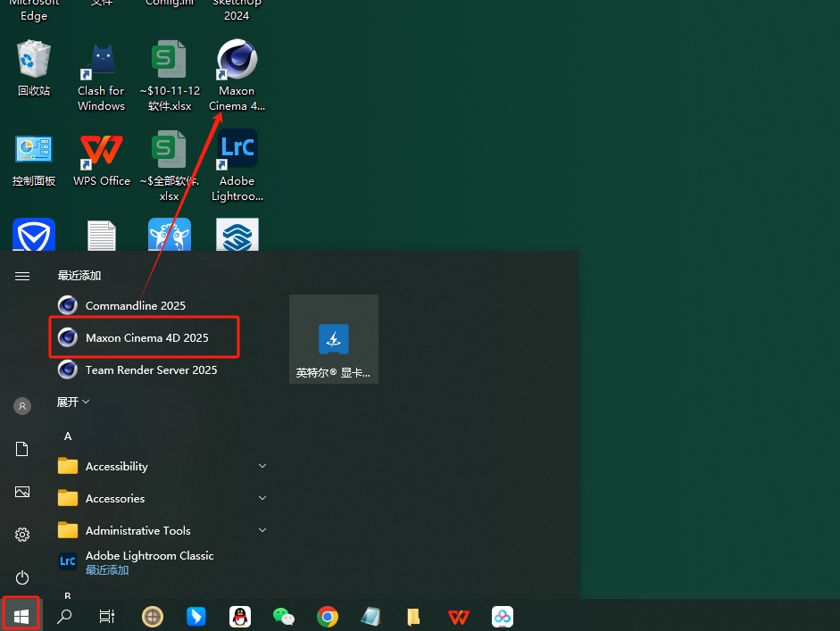Open the user account icon in Start
This screenshot has height=631, width=840.
coord(22,406)
